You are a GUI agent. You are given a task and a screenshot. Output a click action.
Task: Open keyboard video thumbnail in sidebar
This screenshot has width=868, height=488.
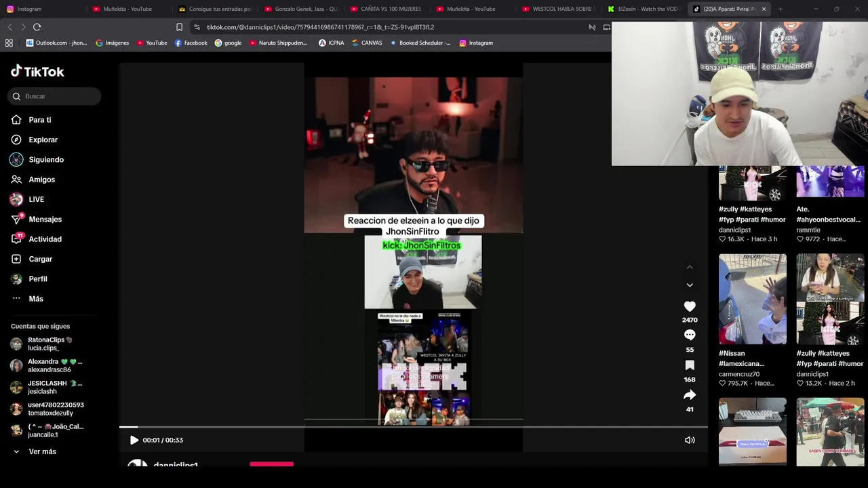pos(753,431)
